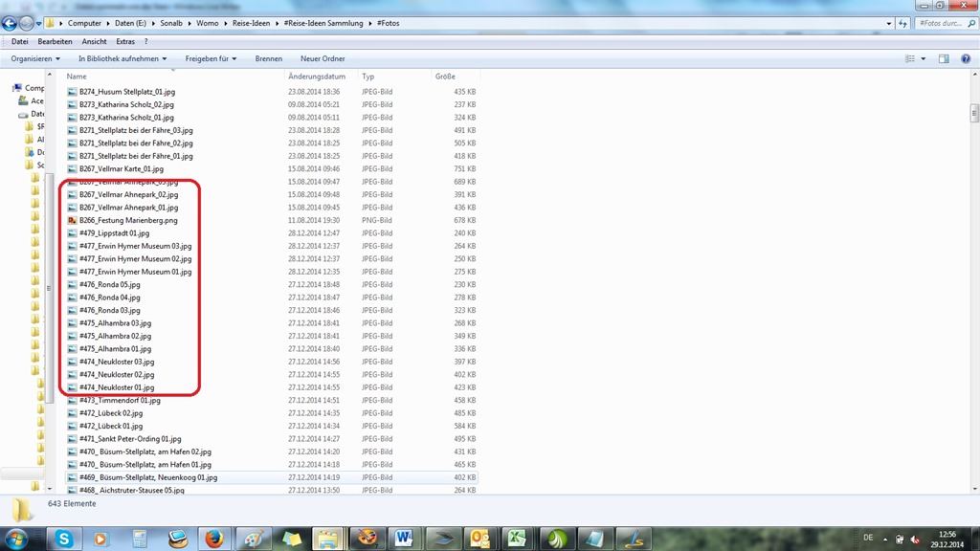Open the Datei menu
Viewport: 980px width, 551px height.
tap(19, 42)
